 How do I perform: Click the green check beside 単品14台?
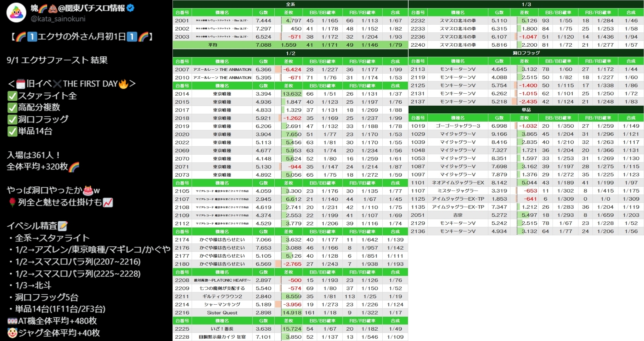click(12, 131)
